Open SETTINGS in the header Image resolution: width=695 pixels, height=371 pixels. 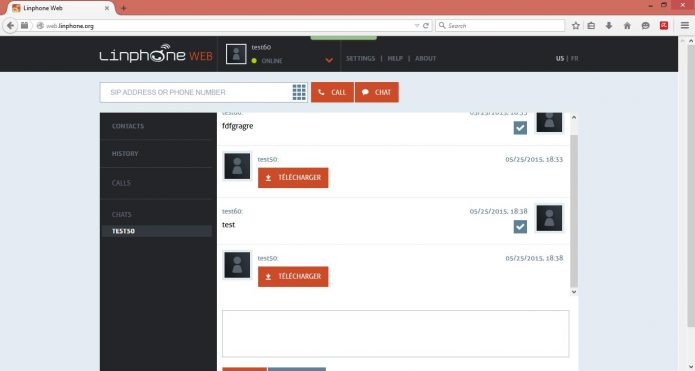tap(360, 59)
